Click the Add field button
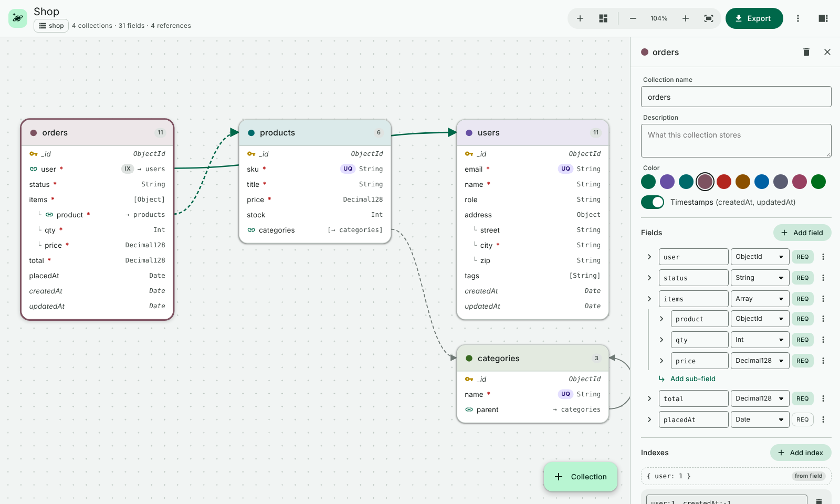Viewport: 840px width, 504px height. [802, 233]
